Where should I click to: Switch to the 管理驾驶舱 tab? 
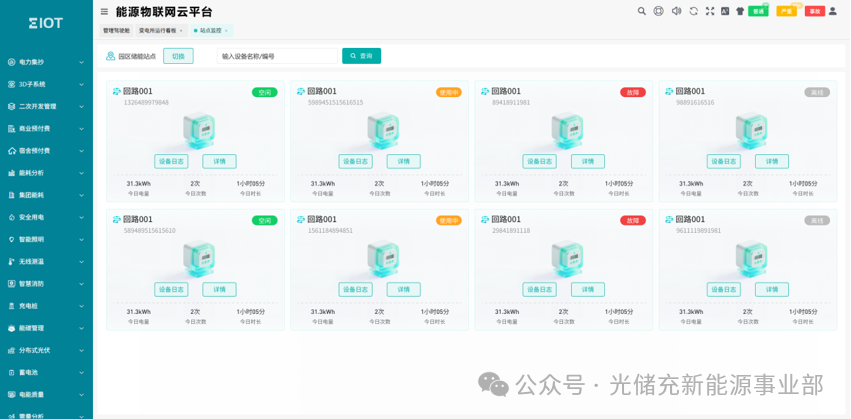coord(116,31)
